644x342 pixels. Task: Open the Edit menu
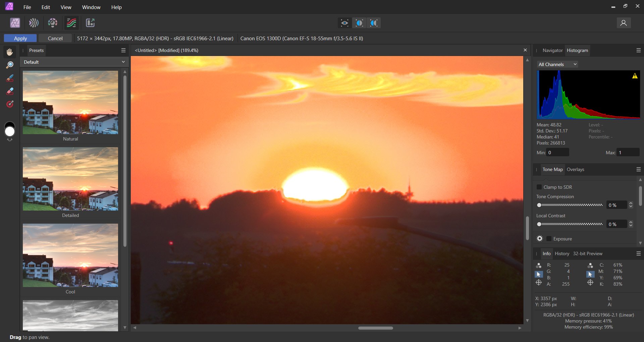point(46,7)
